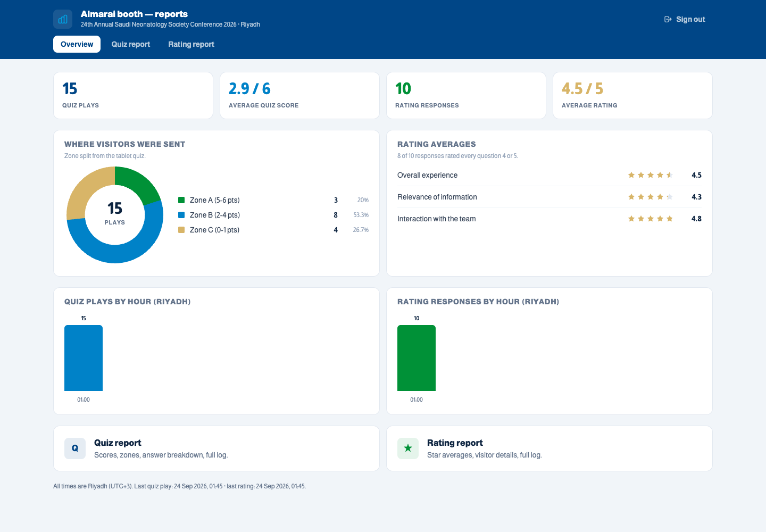Click the green Zone A legend swatch
766x532 pixels.
coord(181,200)
